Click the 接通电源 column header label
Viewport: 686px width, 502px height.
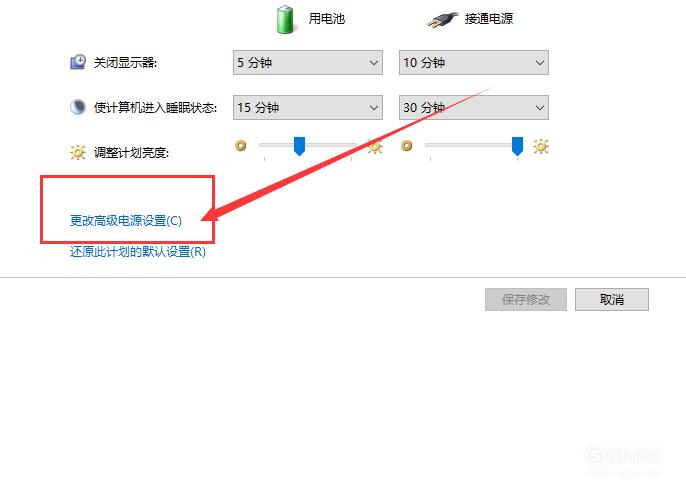coord(489,19)
